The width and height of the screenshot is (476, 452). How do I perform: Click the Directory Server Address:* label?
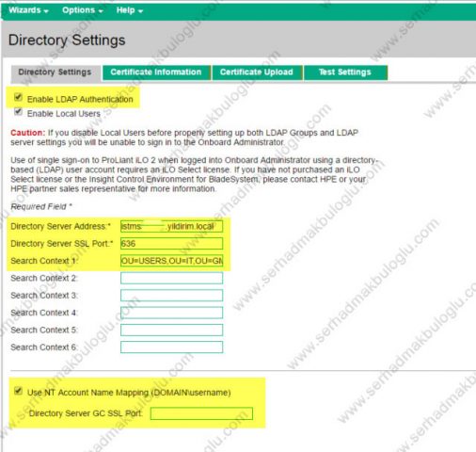[x=61, y=226]
